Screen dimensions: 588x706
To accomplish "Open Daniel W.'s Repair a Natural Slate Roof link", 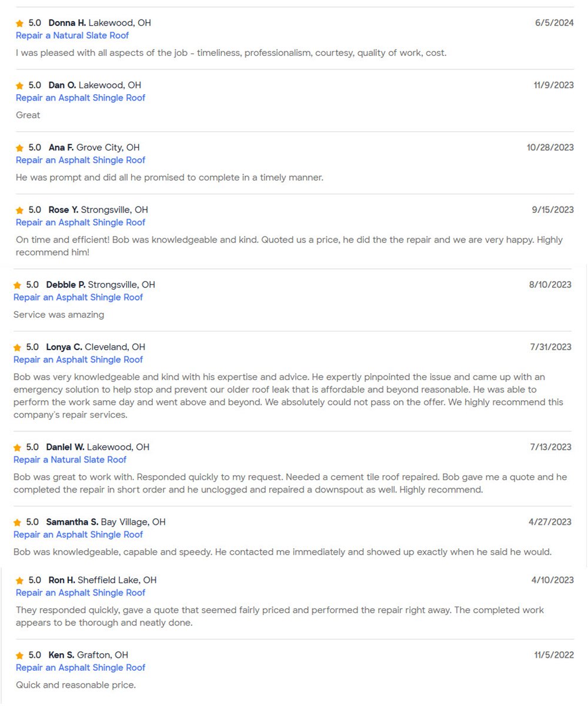I will coord(70,460).
